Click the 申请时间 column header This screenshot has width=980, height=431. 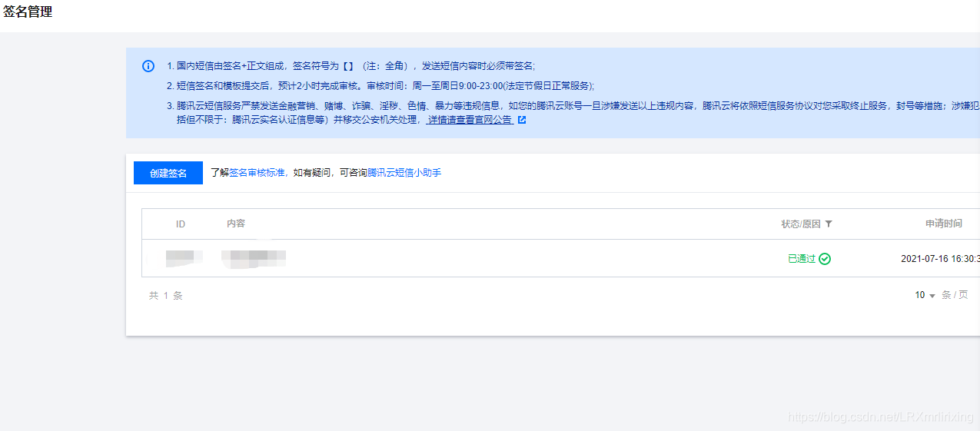click(943, 224)
